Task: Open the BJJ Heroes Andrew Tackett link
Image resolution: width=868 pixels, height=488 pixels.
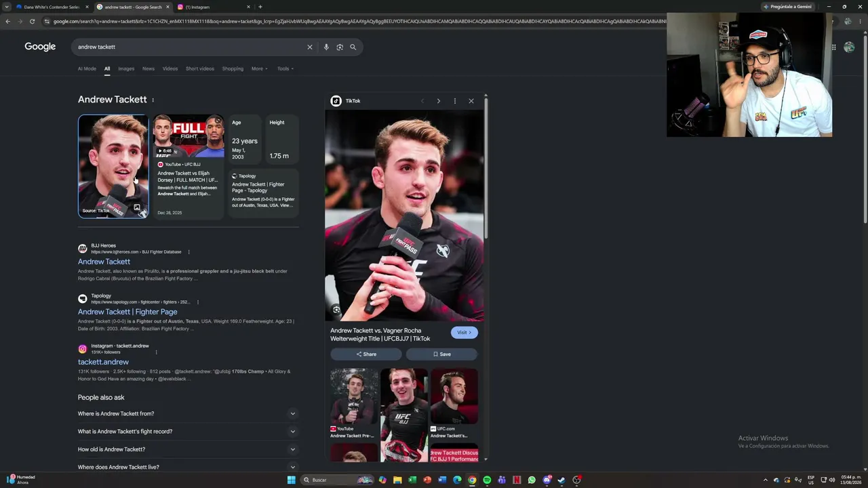Action: click(x=104, y=262)
